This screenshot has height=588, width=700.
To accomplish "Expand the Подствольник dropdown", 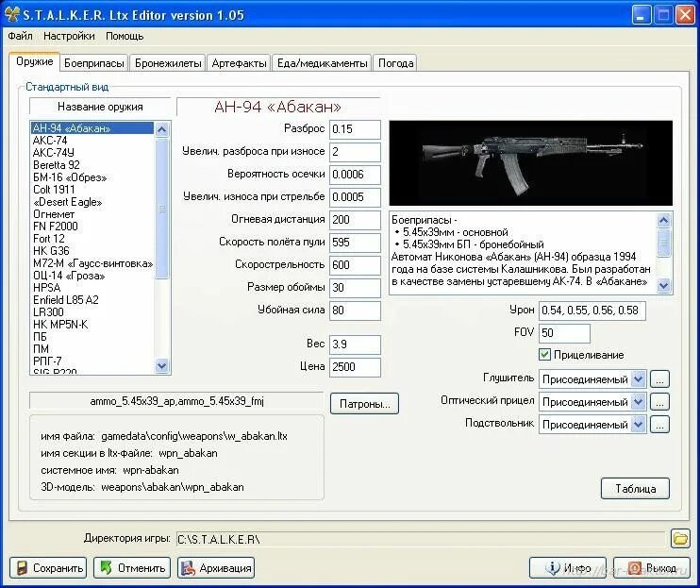I will (x=639, y=424).
